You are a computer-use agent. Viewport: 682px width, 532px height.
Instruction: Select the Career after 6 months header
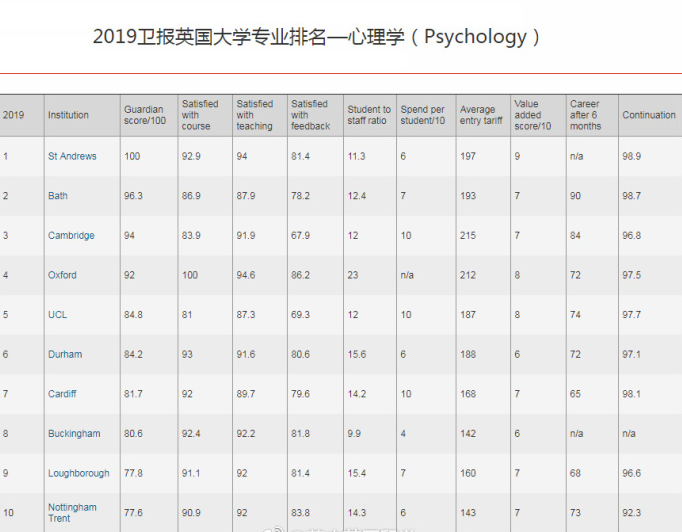pos(586,115)
